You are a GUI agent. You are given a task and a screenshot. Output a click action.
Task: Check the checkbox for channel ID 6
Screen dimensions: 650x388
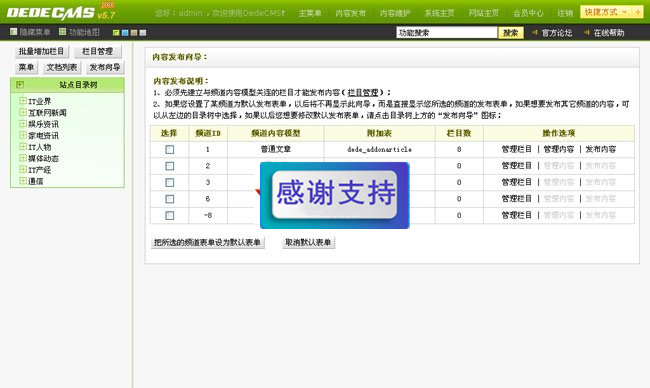click(x=170, y=199)
